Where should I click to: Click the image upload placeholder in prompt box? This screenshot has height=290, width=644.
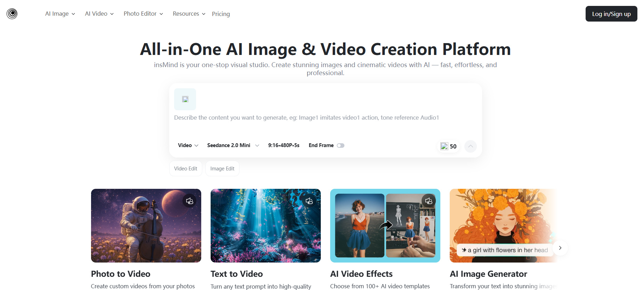(x=185, y=99)
